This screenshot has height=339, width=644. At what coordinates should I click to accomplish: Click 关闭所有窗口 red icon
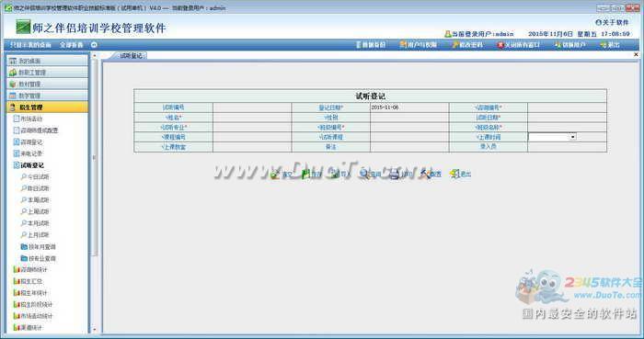(x=500, y=45)
